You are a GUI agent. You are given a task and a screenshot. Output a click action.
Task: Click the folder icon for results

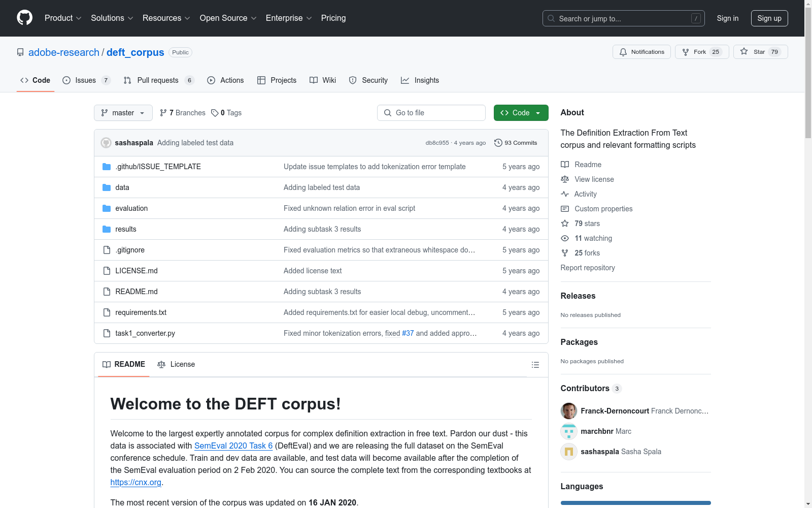pyautogui.click(x=107, y=229)
